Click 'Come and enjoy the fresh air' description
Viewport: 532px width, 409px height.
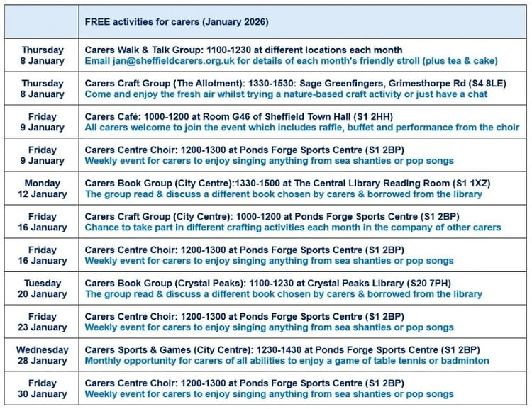[x=286, y=94]
